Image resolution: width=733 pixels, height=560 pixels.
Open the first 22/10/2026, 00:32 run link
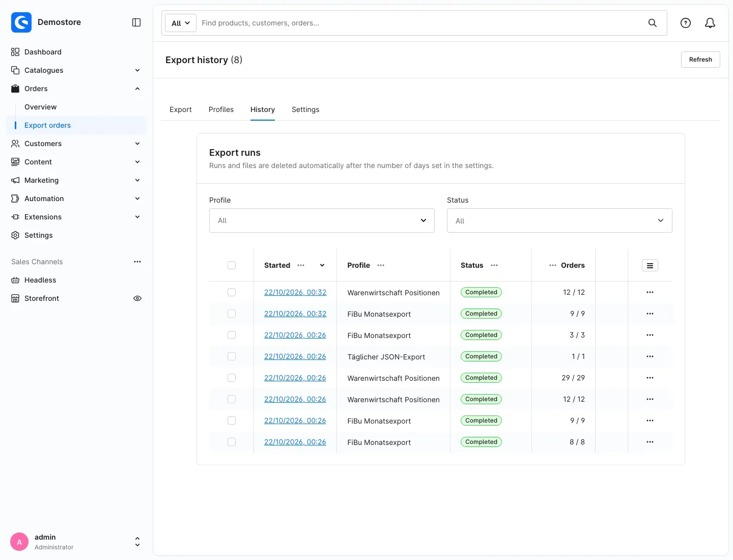[295, 292]
